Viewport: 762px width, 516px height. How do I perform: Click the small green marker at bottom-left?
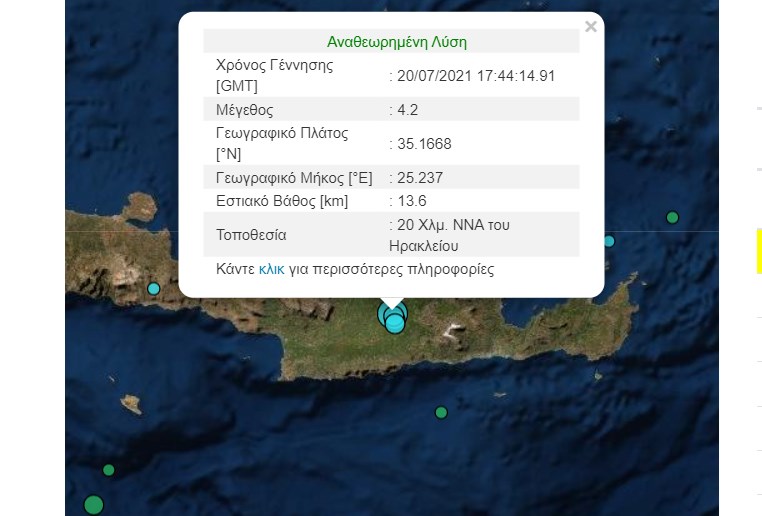109,470
